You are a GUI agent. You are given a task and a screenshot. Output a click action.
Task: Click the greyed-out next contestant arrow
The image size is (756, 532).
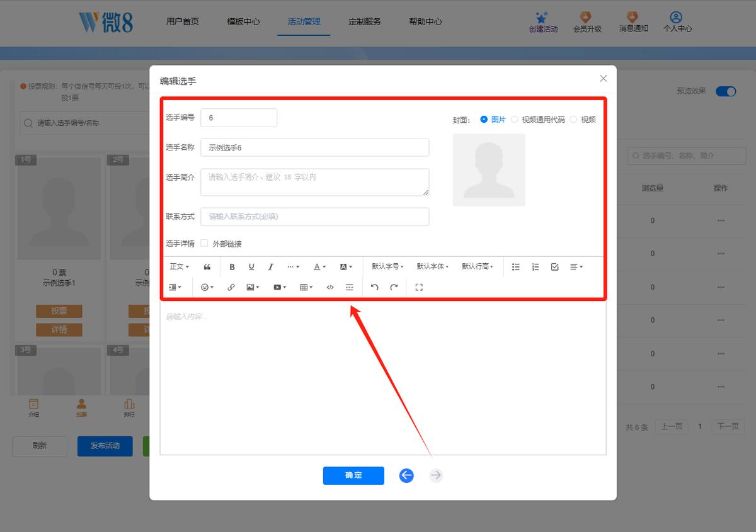click(436, 475)
